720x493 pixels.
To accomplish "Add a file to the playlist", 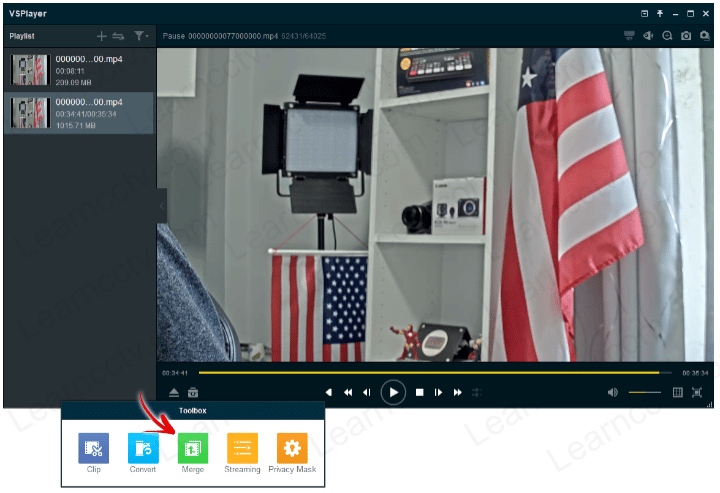I will click(101, 35).
